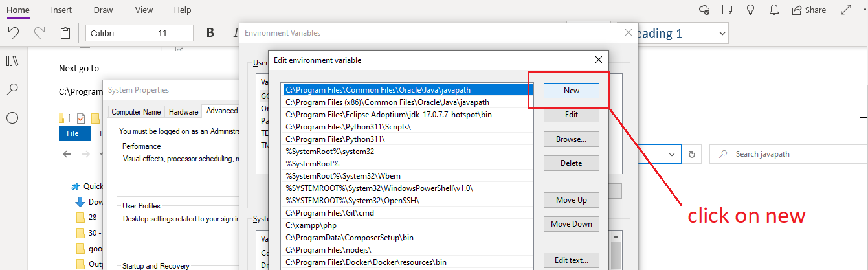Click the Share button
The height and width of the screenshot is (270, 868).
tap(808, 10)
